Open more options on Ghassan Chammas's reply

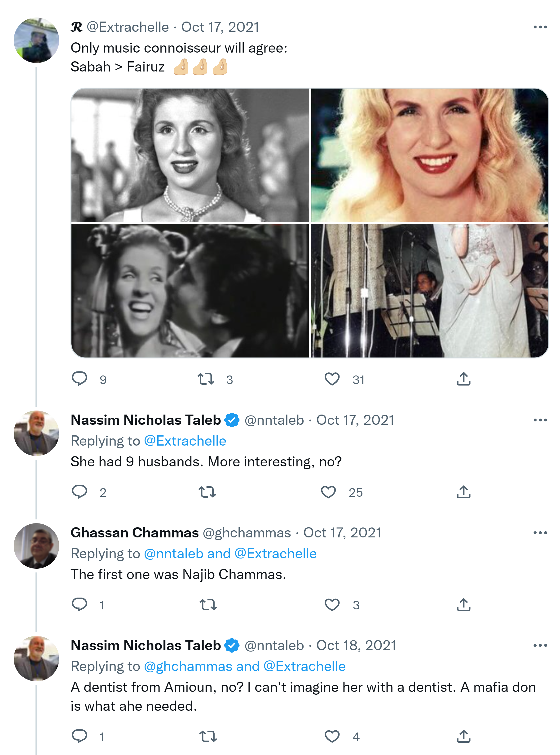[x=540, y=533]
